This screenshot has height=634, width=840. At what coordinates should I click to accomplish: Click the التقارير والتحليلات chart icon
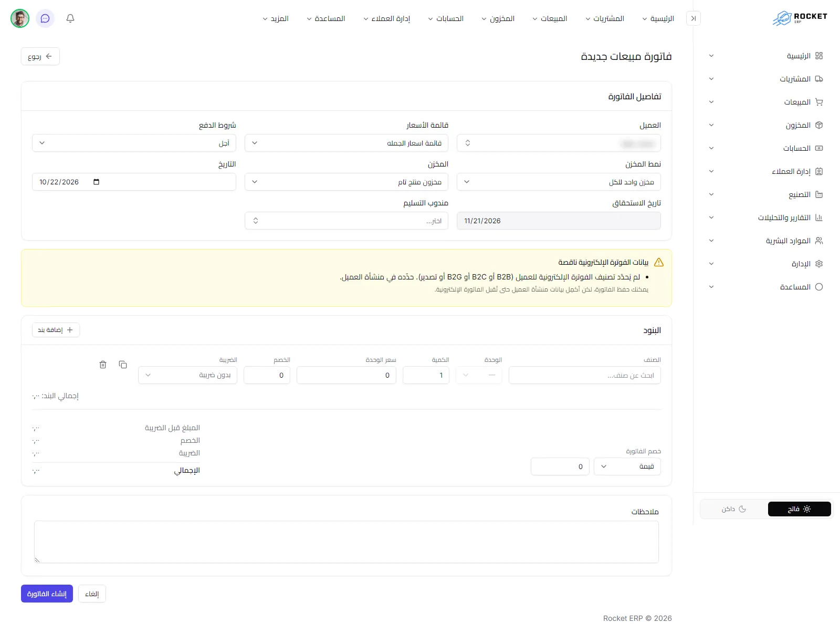pyautogui.click(x=819, y=217)
